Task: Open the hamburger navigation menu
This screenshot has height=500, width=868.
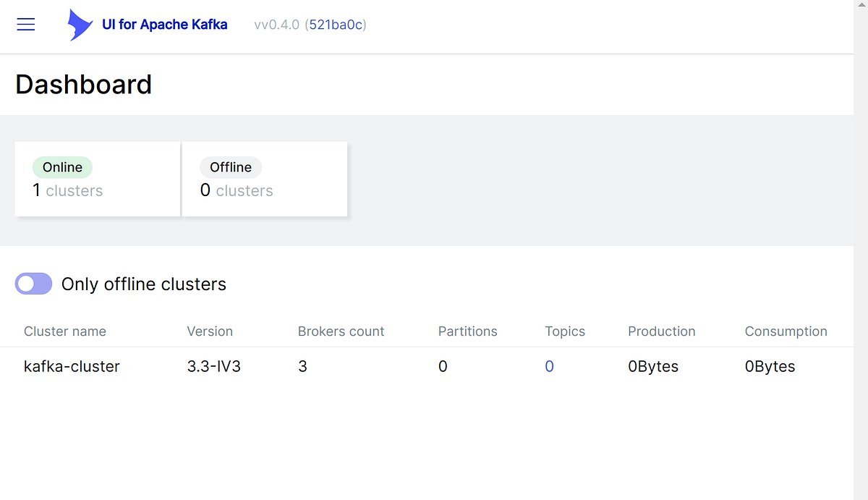Action: tap(26, 25)
